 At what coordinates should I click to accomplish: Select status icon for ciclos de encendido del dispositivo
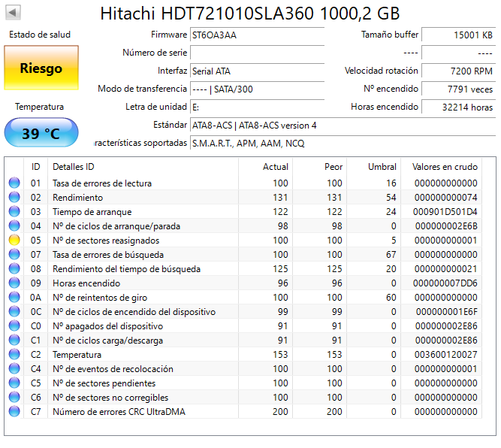coord(14,311)
